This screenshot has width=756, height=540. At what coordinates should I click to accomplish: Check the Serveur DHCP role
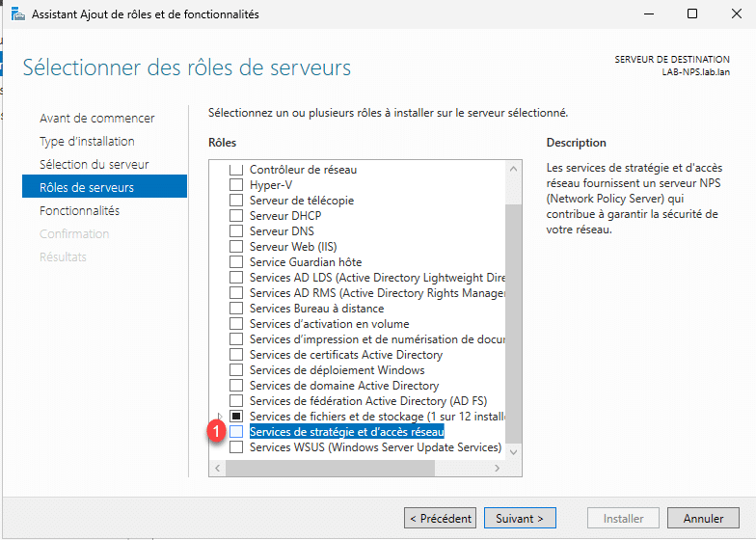[236, 216]
